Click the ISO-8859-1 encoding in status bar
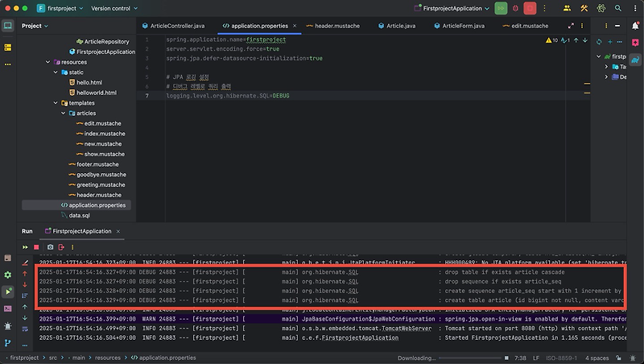The width and height of the screenshot is (644, 364). click(x=561, y=358)
